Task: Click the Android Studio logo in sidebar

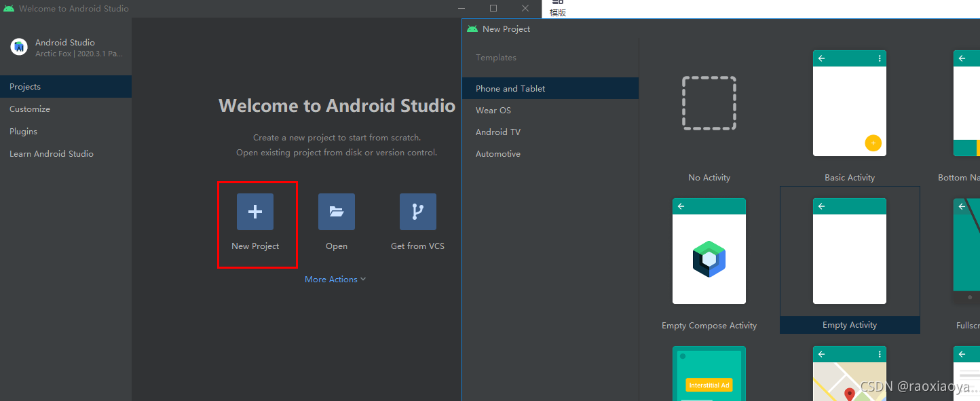Action: (x=19, y=47)
